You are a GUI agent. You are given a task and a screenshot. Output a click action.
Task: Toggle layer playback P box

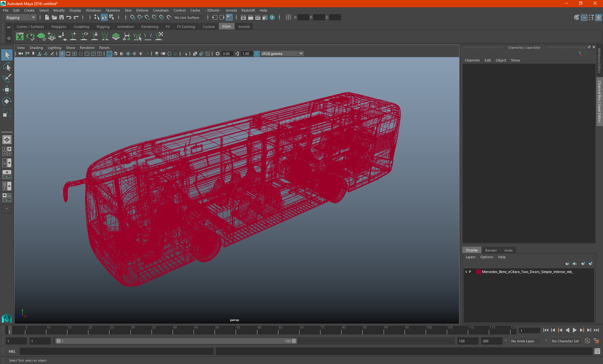pyautogui.click(x=470, y=272)
